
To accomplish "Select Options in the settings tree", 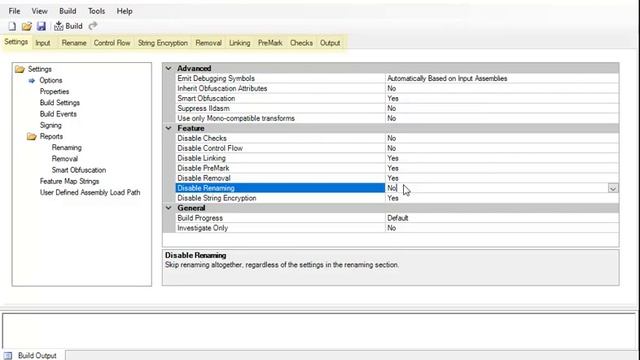I will pyautogui.click(x=51, y=80).
